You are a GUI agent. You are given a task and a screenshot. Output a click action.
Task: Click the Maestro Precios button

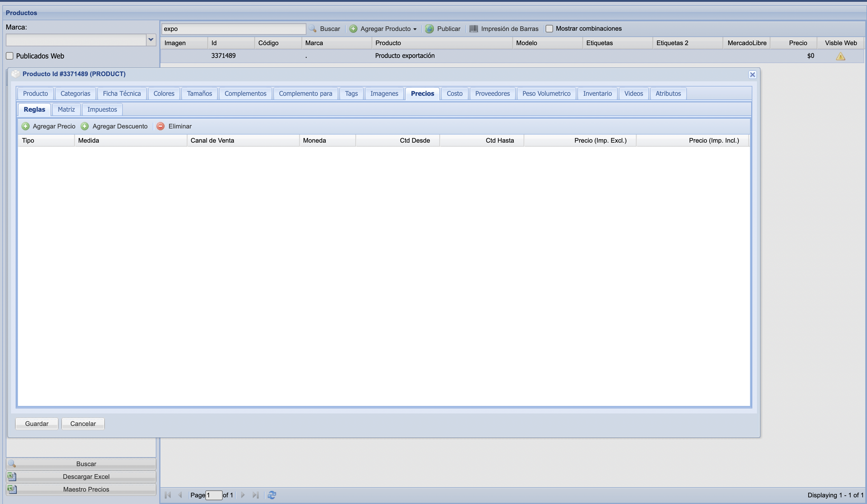86,489
